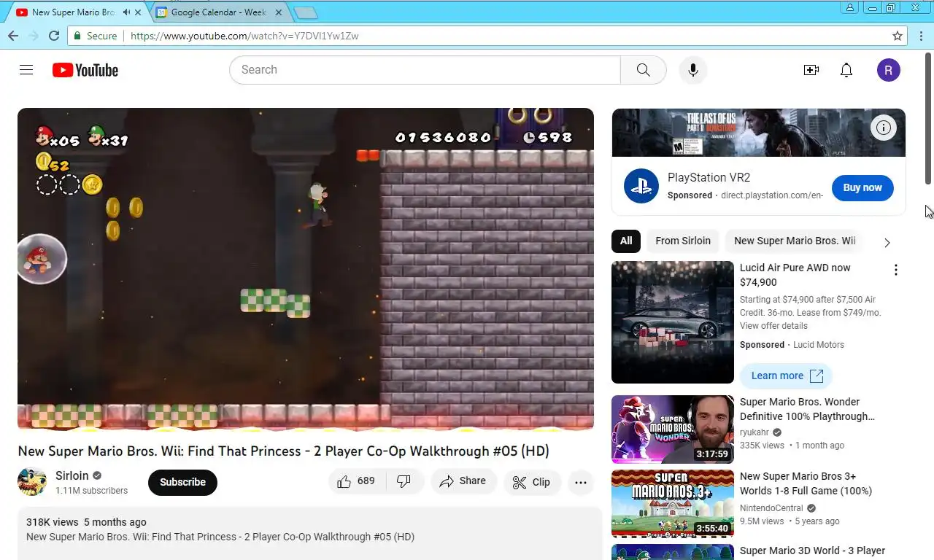Click the search magnifier button
Viewport: 934px width, 560px height.
click(643, 70)
